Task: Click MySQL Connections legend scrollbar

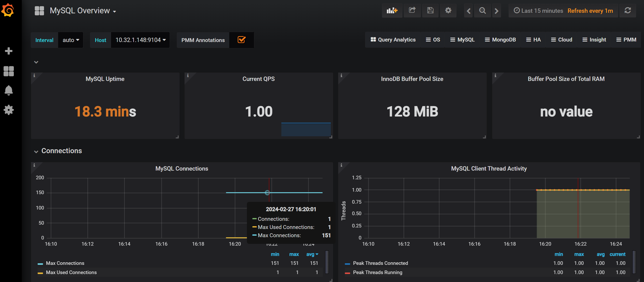Action: pos(327,262)
